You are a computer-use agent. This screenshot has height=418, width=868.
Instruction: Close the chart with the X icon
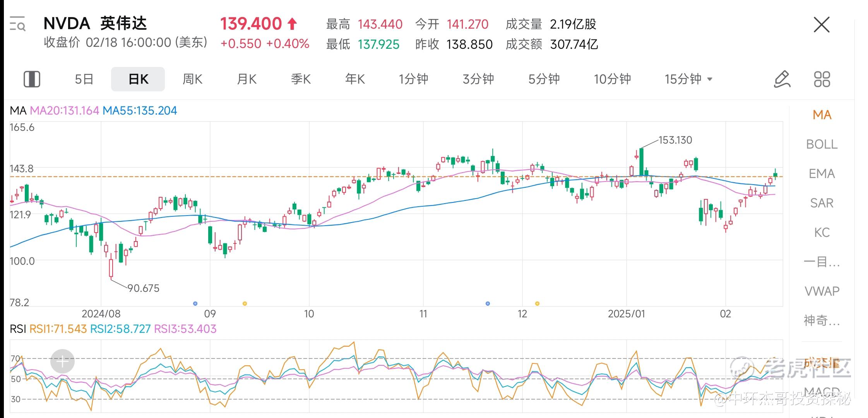pyautogui.click(x=822, y=25)
